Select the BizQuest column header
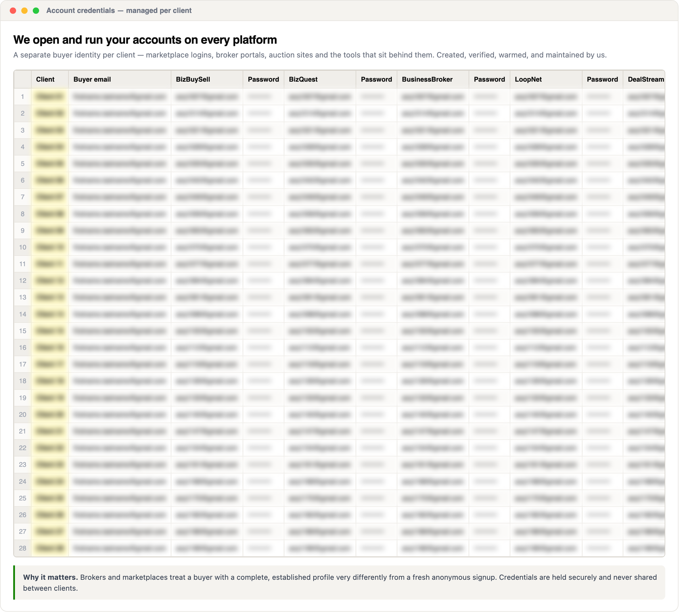Screen dimensions: 690x616 (x=320, y=80)
